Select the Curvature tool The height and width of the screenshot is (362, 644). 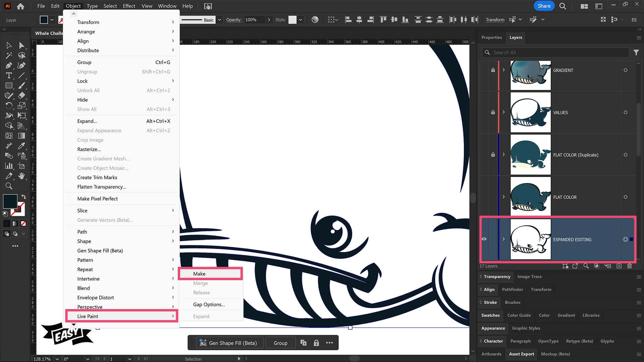[22, 65]
